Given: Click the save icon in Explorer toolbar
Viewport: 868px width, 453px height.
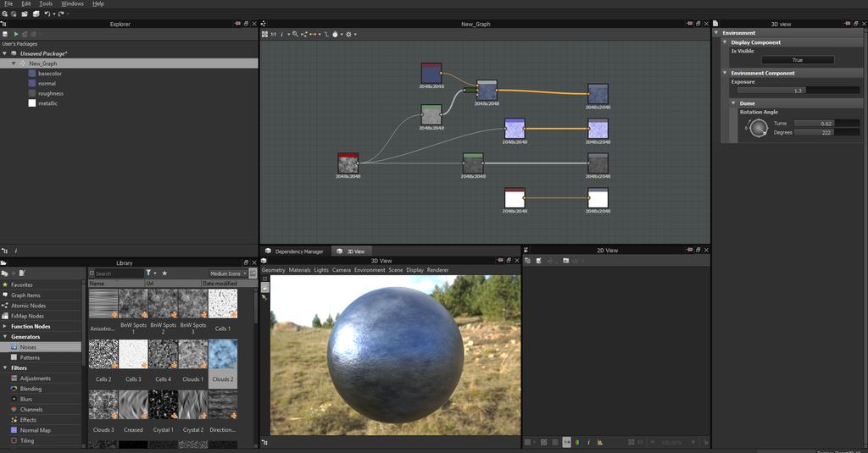Looking at the screenshot, I should (5, 34).
